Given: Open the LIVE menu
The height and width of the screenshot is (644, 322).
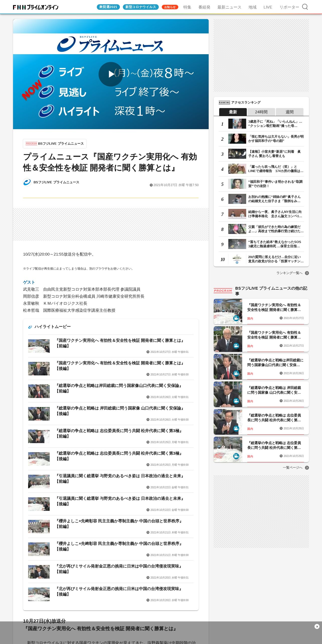Looking at the screenshot, I should point(268,7).
